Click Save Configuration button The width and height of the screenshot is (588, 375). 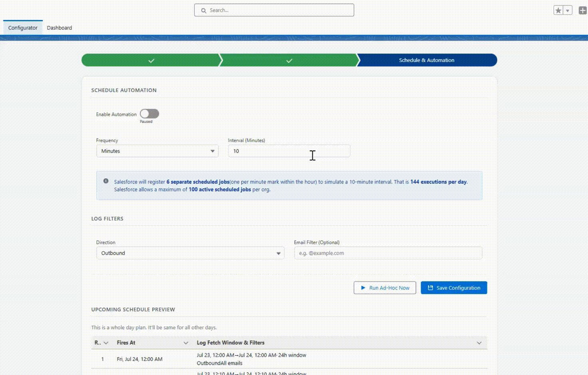[454, 288]
